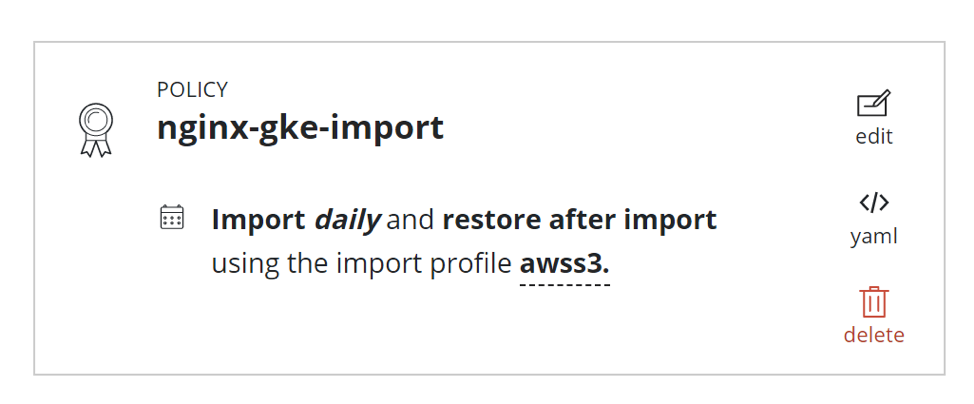
Task: Click "using the import profile" text
Action: coord(362,265)
